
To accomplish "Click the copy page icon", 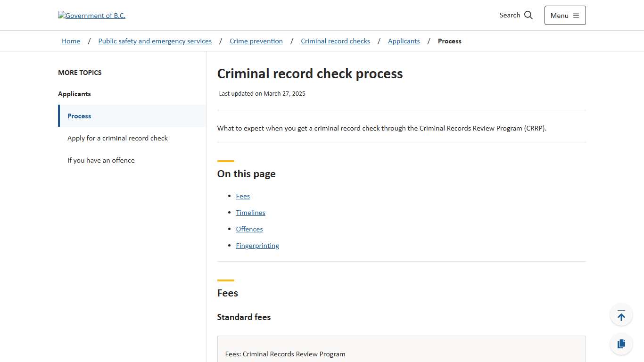I will [621, 344].
